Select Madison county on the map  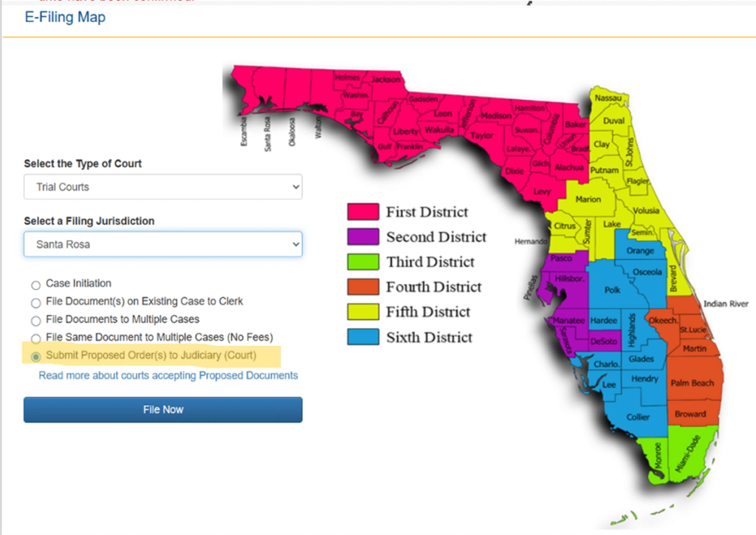click(x=495, y=116)
